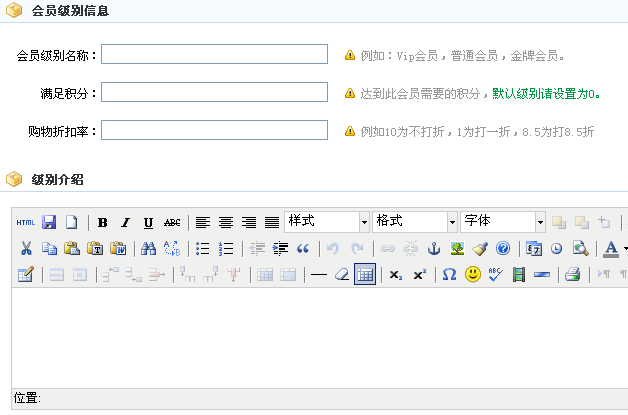Click the Replace A-to-B icon
The height and width of the screenshot is (415, 628).
tap(172, 248)
